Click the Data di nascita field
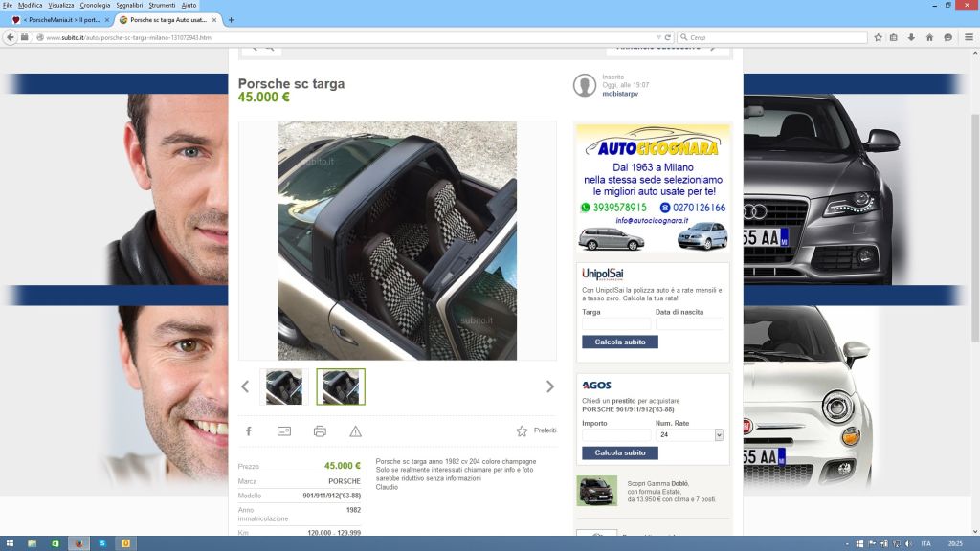Screen dimensions: 980x551 pos(689,323)
